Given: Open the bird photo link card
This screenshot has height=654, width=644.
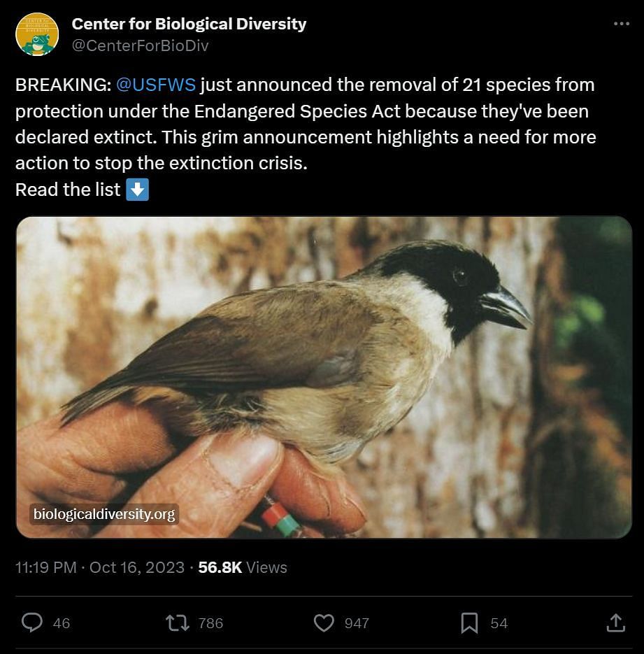Looking at the screenshot, I should point(324,377).
